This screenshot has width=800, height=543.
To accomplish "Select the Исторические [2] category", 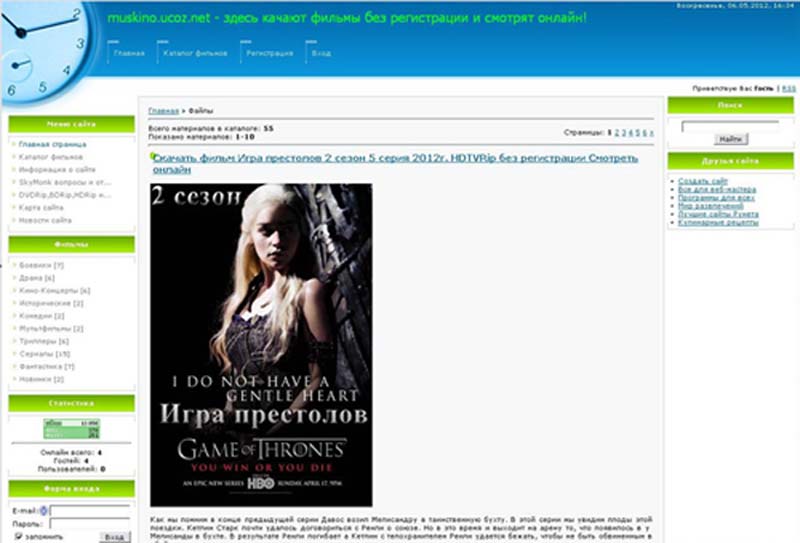I will tap(51, 304).
